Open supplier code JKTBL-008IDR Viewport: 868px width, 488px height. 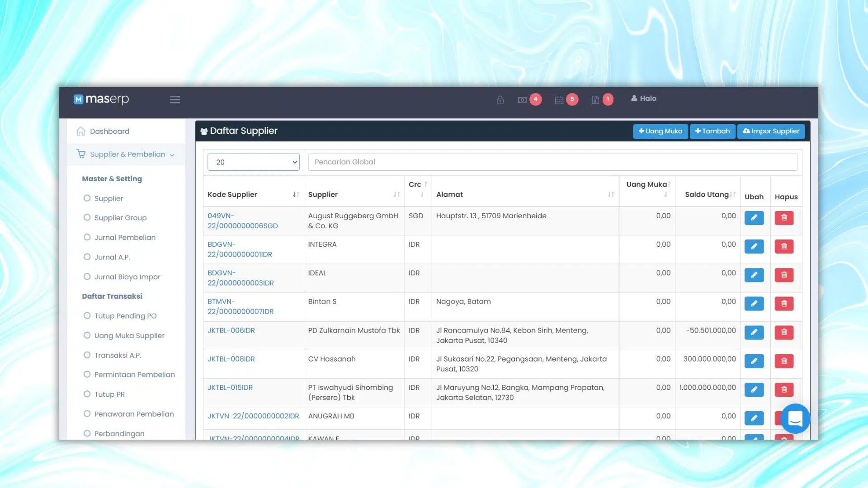231,359
